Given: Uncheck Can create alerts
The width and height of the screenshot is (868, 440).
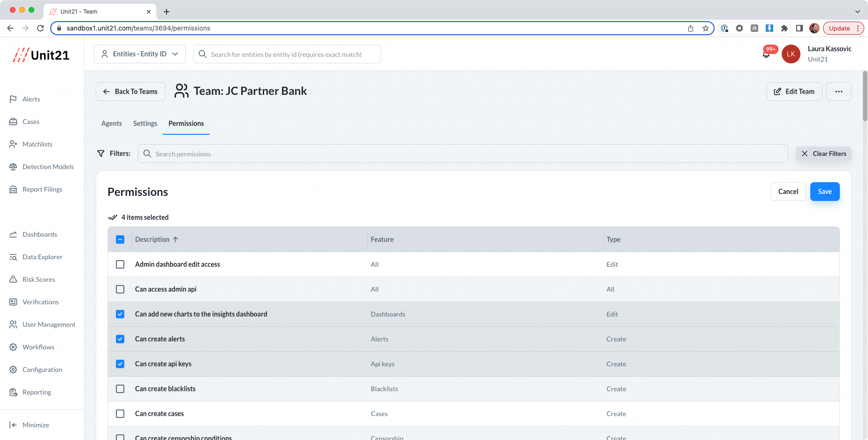Looking at the screenshot, I should pyautogui.click(x=120, y=339).
